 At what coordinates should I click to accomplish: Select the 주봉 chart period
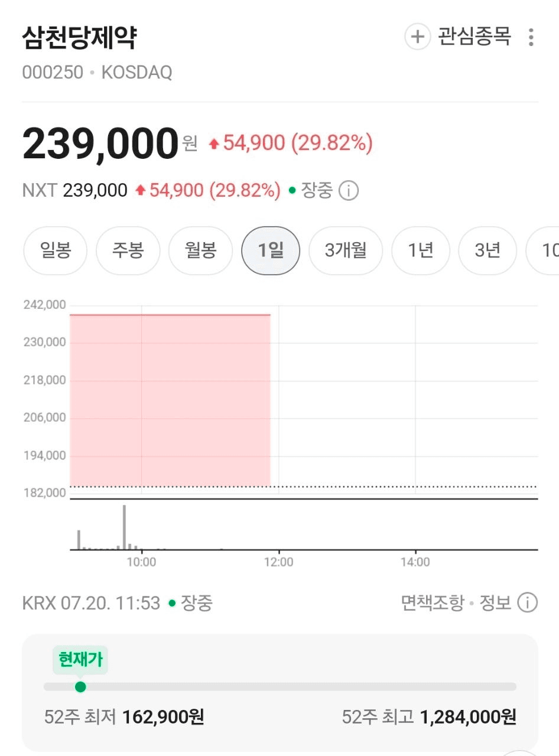tap(128, 250)
